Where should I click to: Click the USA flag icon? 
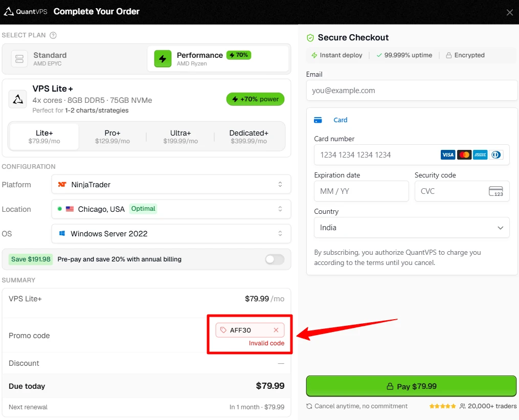point(70,209)
